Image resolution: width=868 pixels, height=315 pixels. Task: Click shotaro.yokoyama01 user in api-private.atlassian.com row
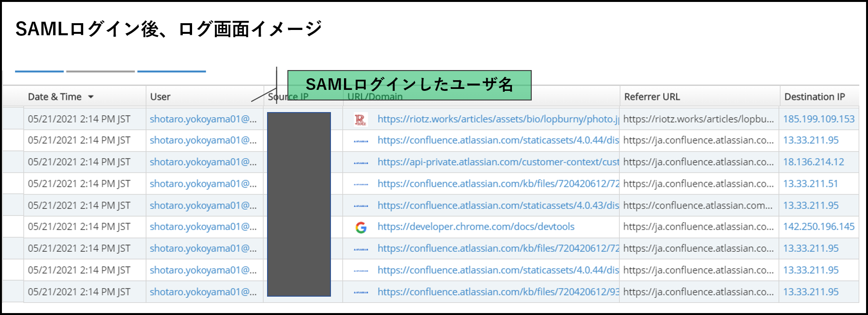(x=203, y=162)
